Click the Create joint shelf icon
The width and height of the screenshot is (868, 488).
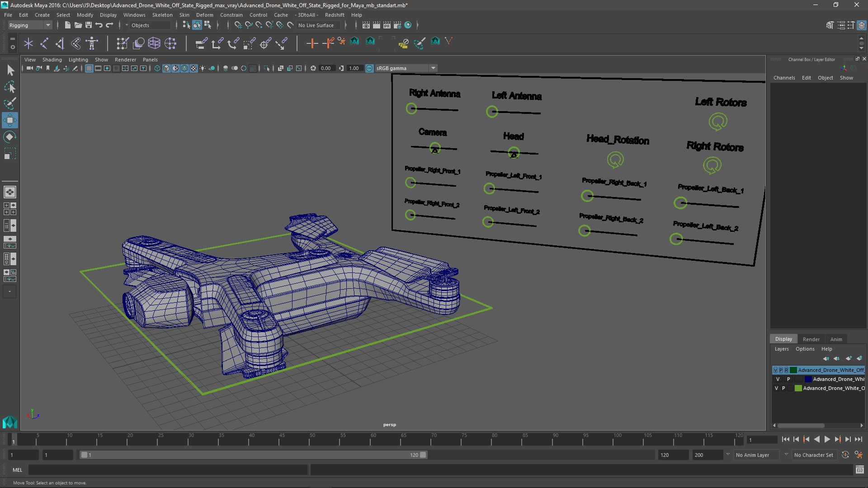(44, 43)
